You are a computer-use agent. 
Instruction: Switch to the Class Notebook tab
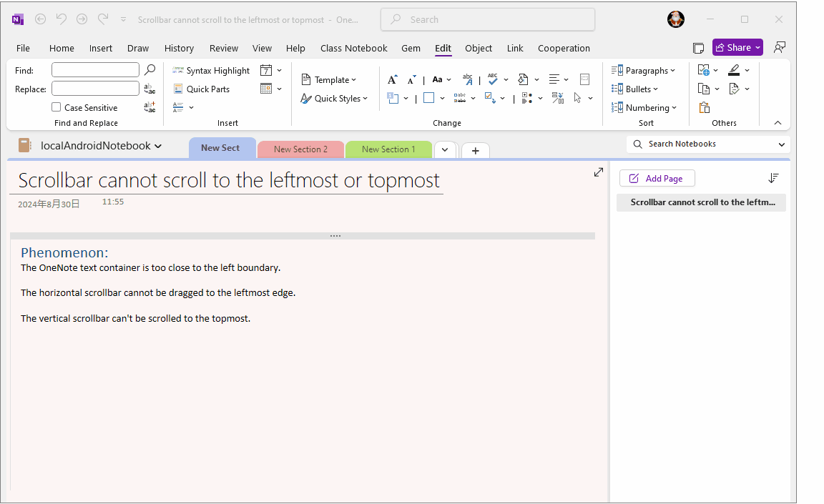pos(353,49)
